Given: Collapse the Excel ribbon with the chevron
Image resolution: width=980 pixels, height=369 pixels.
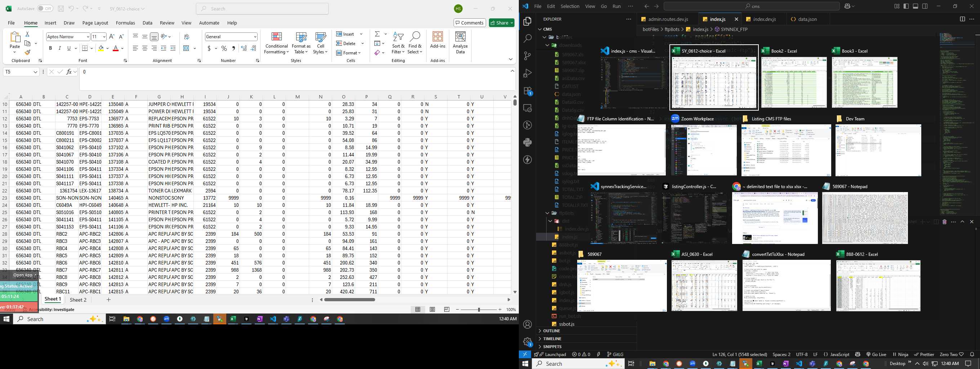Looking at the screenshot, I should coord(511,59).
